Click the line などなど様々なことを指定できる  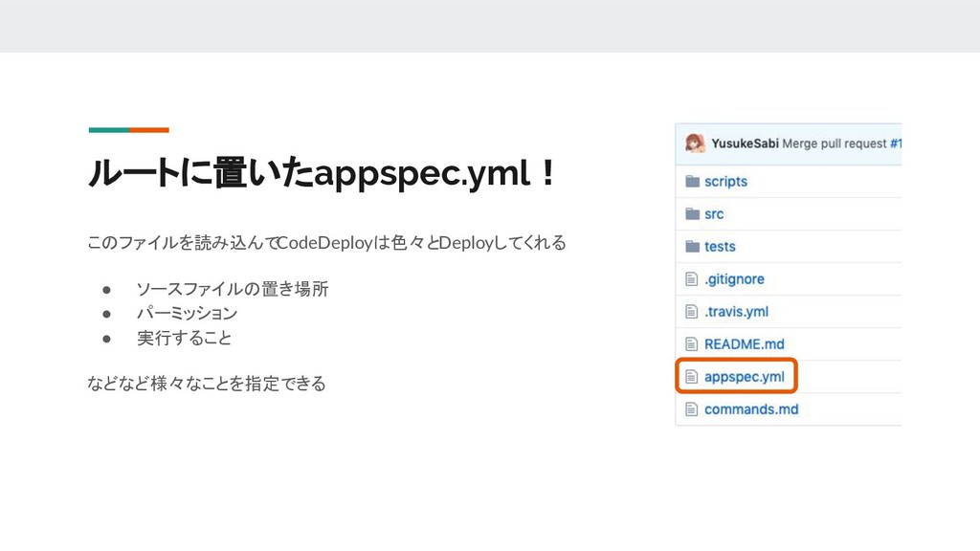[207, 383]
